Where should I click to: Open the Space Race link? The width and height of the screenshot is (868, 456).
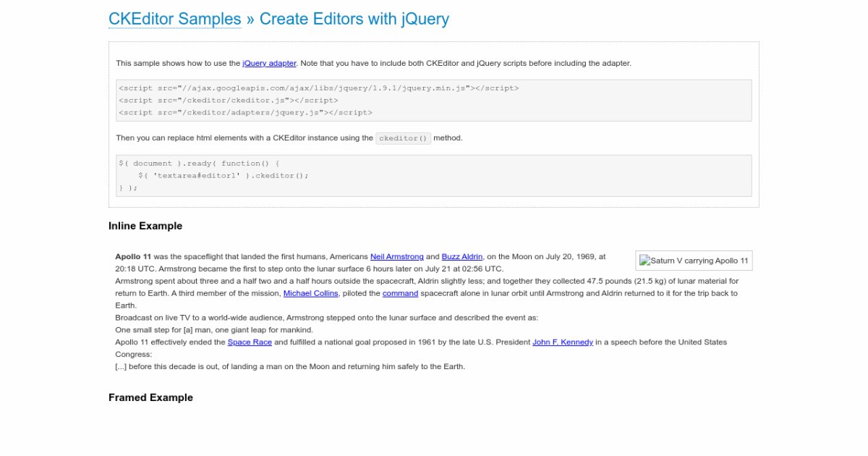250,342
